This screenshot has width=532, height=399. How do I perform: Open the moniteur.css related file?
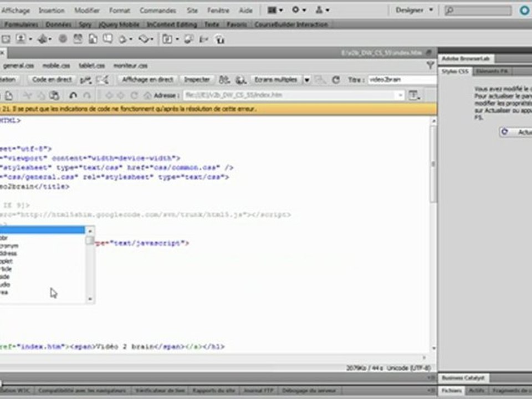[130, 65]
